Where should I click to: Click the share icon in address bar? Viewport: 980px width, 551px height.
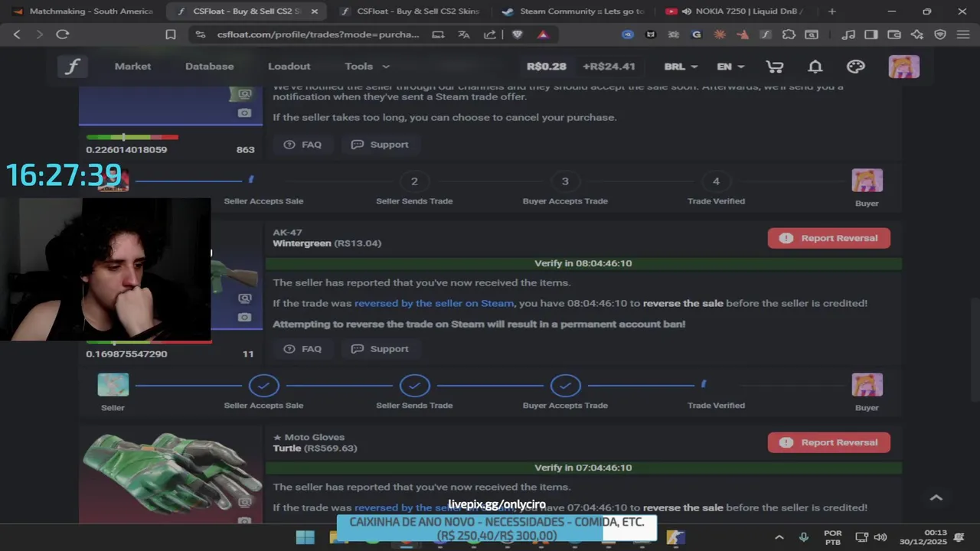tap(490, 34)
